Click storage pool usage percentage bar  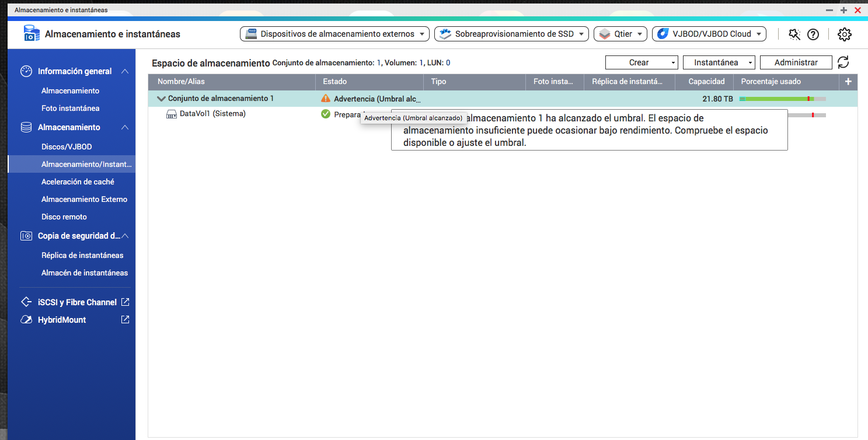(x=782, y=99)
